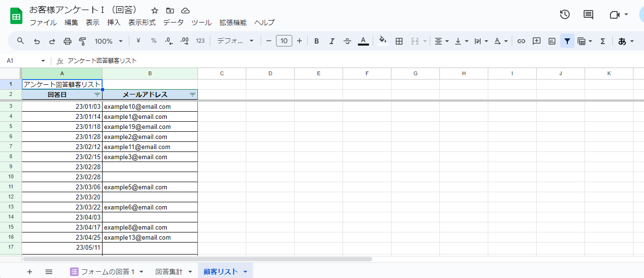Open the borders tool
The height and width of the screenshot is (278, 644).
pos(399,41)
